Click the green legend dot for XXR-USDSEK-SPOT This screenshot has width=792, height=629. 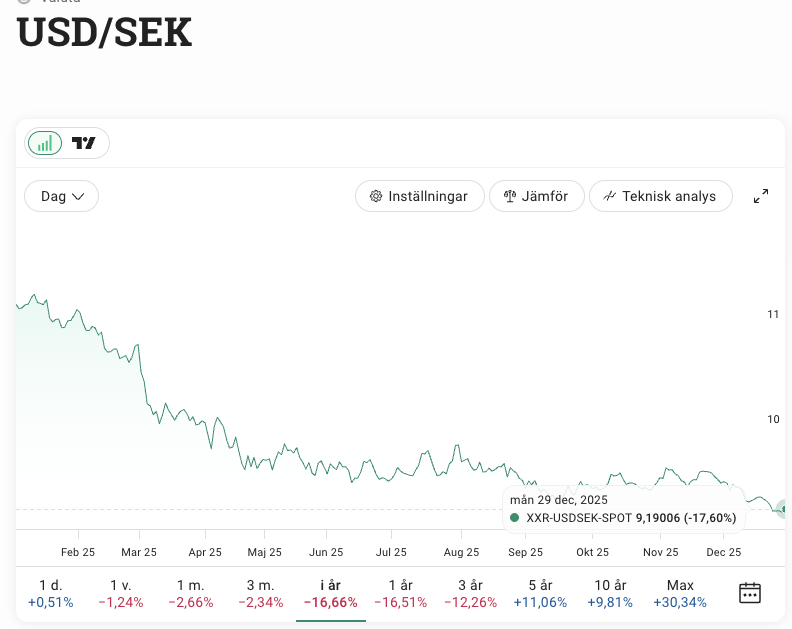pyautogui.click(x=515, y=518)
